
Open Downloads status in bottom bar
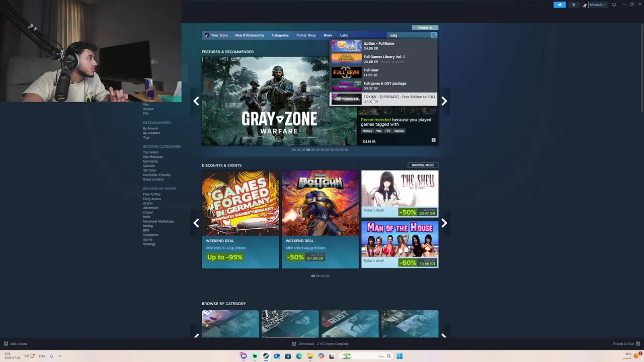[320, 344]
